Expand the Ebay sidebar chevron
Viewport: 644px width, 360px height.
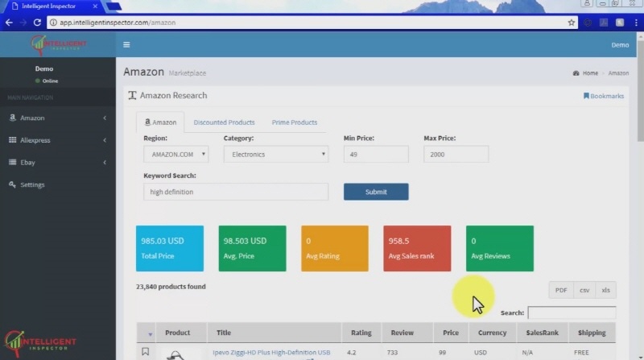coord(105,163)
